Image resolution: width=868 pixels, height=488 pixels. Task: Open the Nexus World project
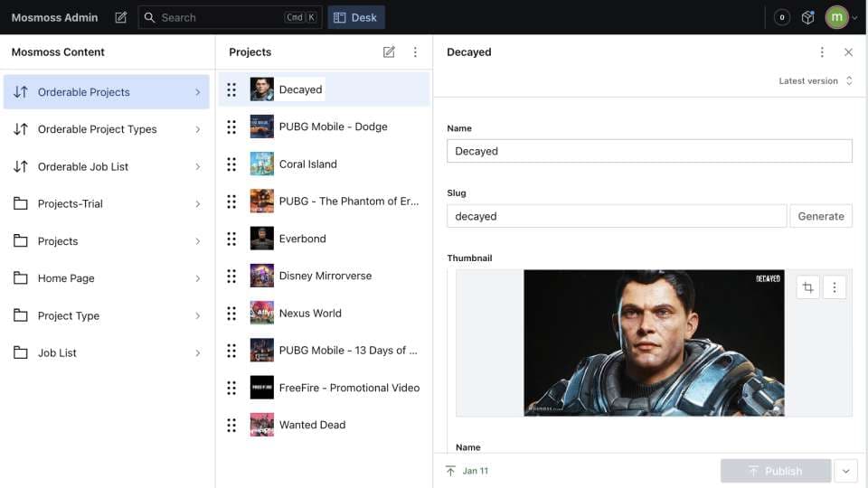[x=324, y=314]
